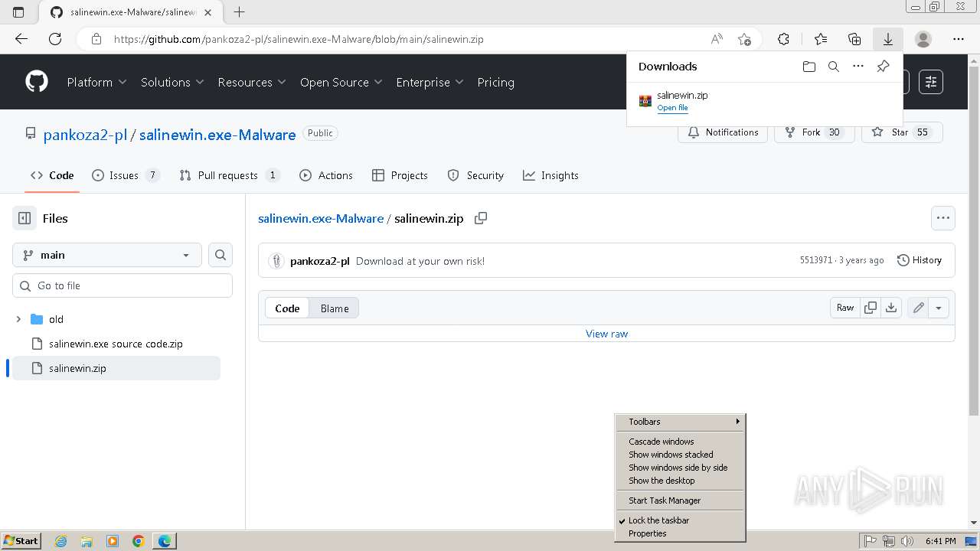Open the Windows Start menu
The height and width of the screenshot is (551, 980).
tap(21, 541)
